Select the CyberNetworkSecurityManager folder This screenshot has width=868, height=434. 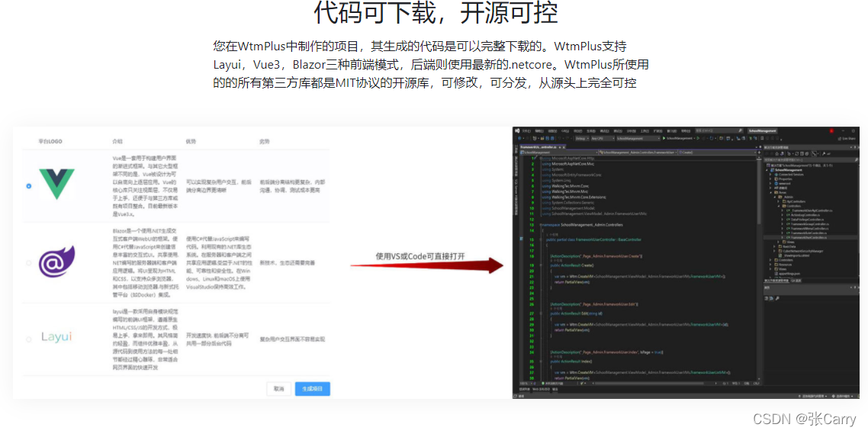(x=802, y=251)
